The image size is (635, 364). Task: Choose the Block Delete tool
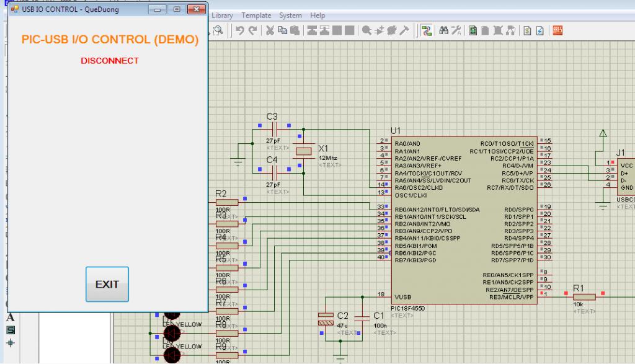[x=350, y=30]
